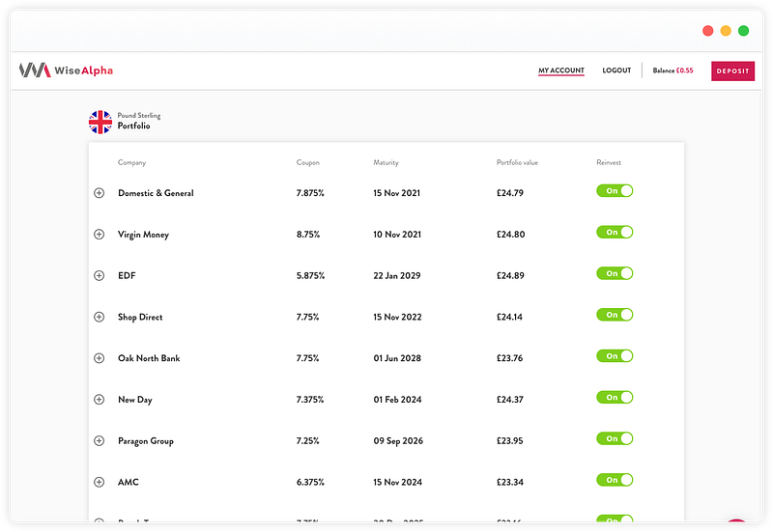The image size is (773, 532).
Task: Click the 22 Jan 2029 maturity date
Action: [x=397, y=276]
